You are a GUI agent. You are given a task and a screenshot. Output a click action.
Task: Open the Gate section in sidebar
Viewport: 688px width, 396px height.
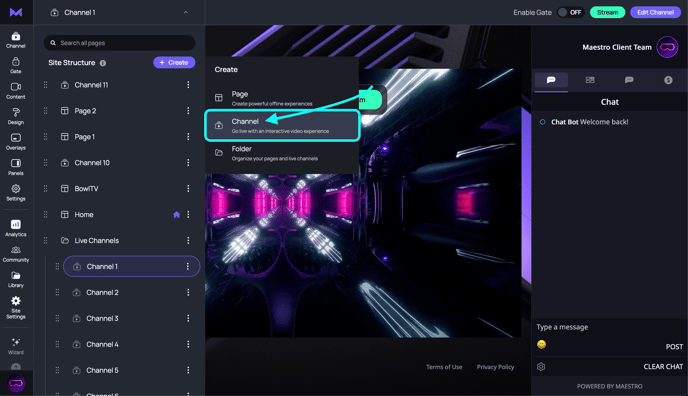click(16, 65)
